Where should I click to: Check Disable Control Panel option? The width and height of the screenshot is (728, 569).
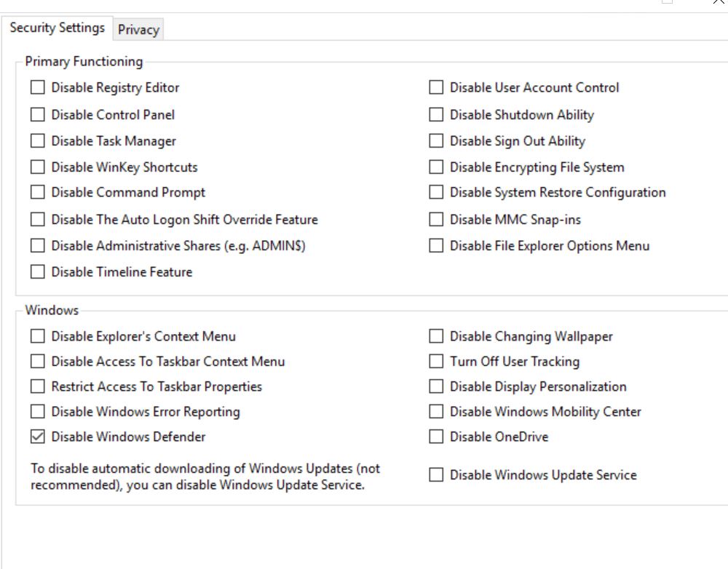tap(37, 115)
